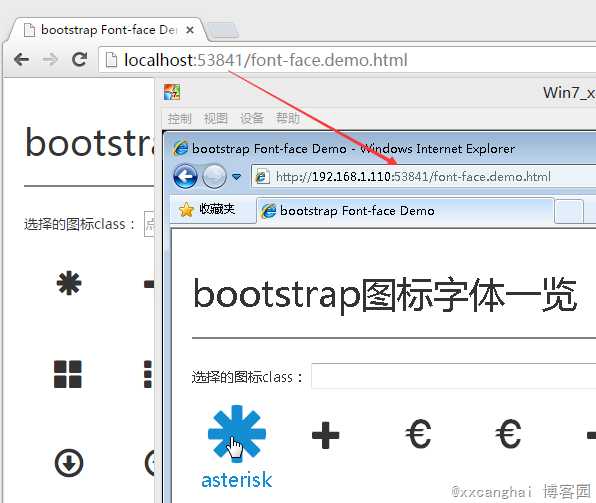Click the four-squares grid icon in the Chrome page
The height and width of the screenshot is (503, 596).
[x=68, y=374]
